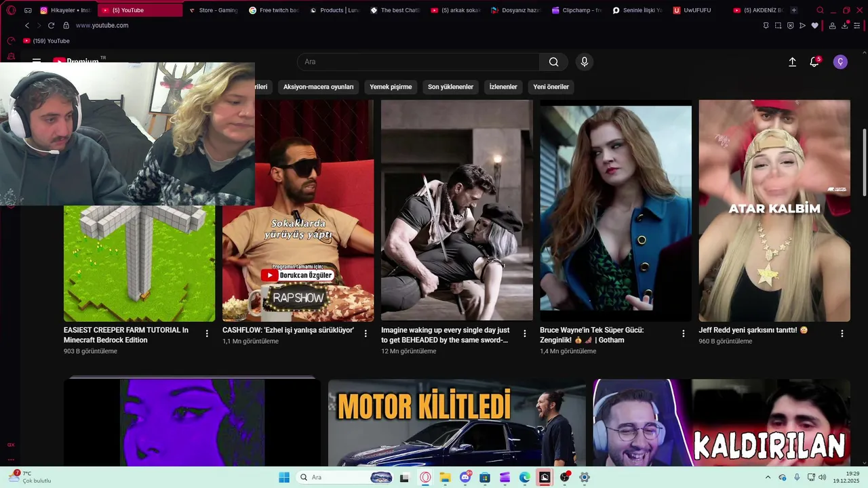This screenshot has width=868, height=488.
Task: Open Bruce Wayne'in Tek Süper Gücü title
Action: [591, 335]
